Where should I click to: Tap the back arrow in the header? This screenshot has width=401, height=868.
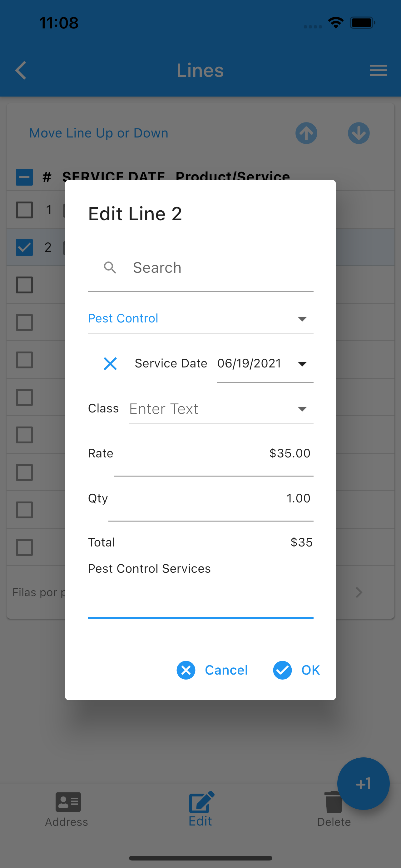21,70
